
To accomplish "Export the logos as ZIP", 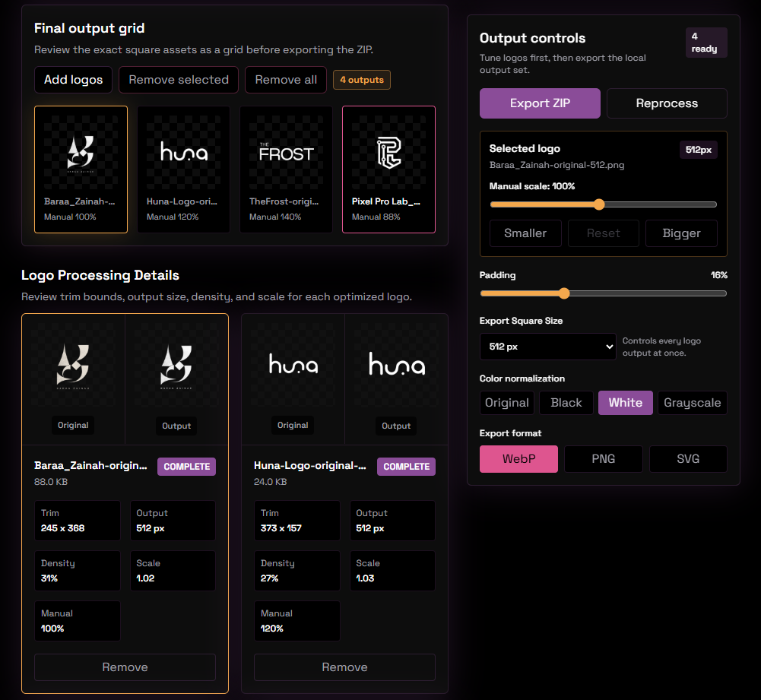I will click(540, 103).
